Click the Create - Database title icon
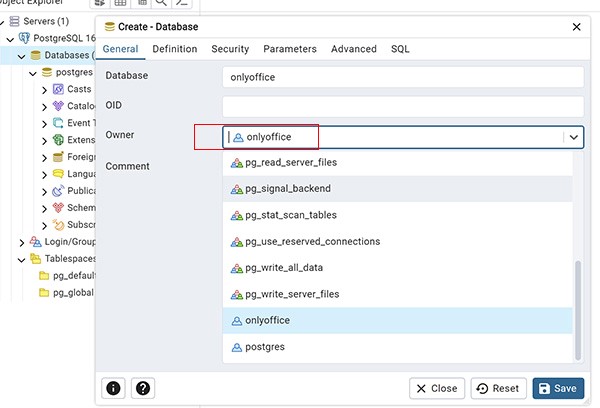Viewport: 600px width, 408px height. tap(110, 27)
